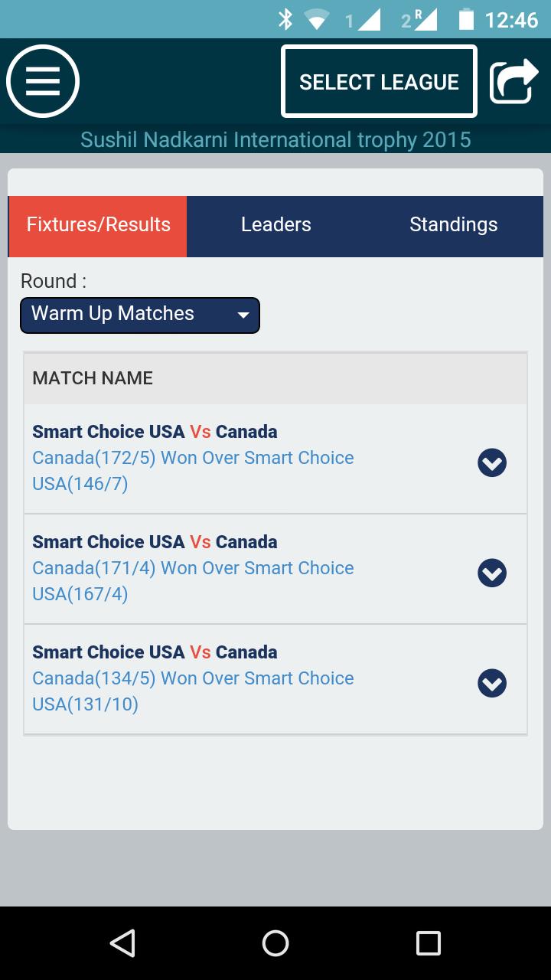Open the Canada(171/4) won result link

[193, 580]
